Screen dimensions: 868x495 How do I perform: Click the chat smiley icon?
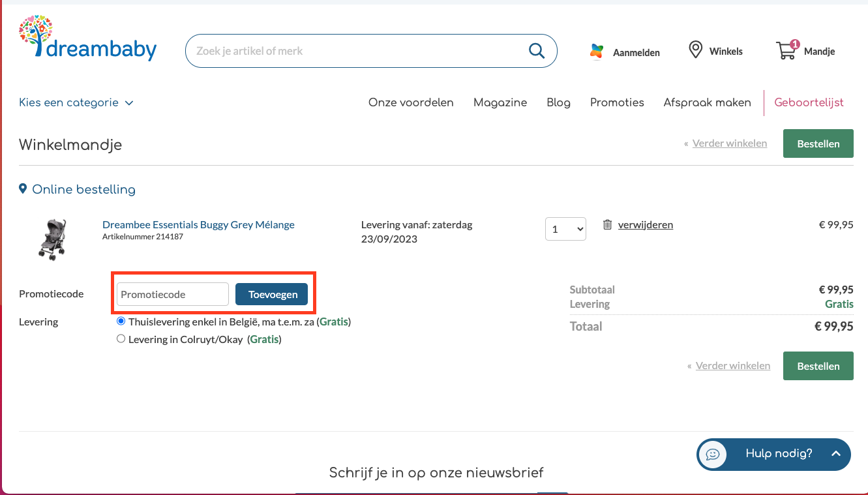pos(713,454)
